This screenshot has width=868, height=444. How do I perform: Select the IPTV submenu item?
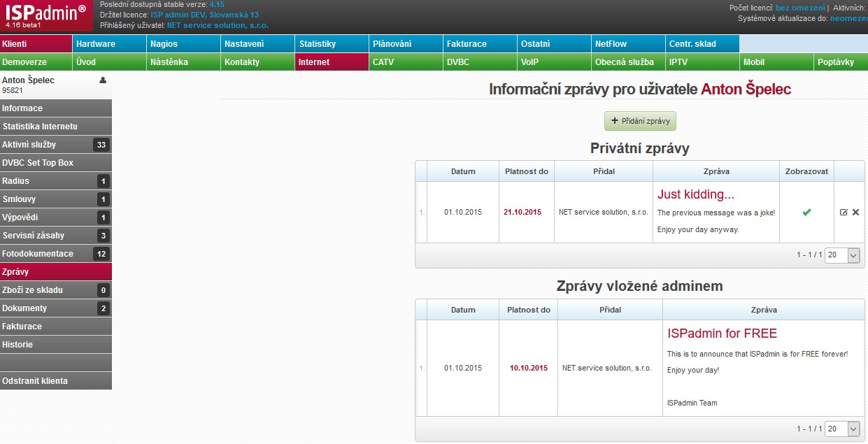703,62
